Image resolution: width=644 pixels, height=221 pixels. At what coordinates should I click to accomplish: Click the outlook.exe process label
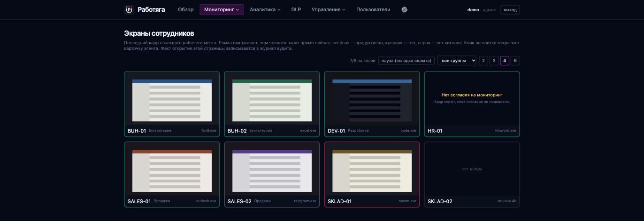[206, 201]
